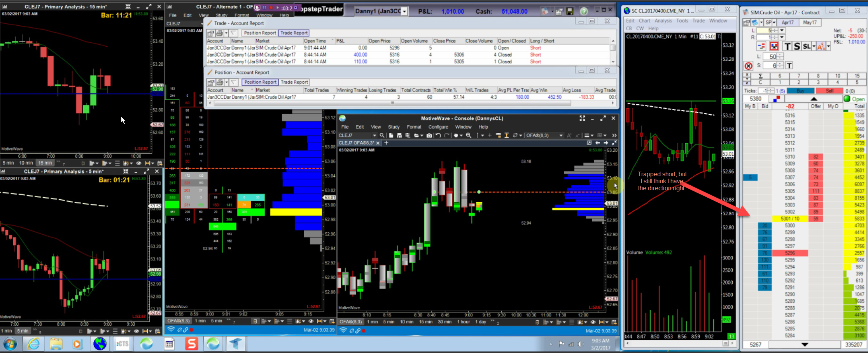Click the plus crosshair icon in Console toolbar
The image size is (868, 353).
(490, 135)
